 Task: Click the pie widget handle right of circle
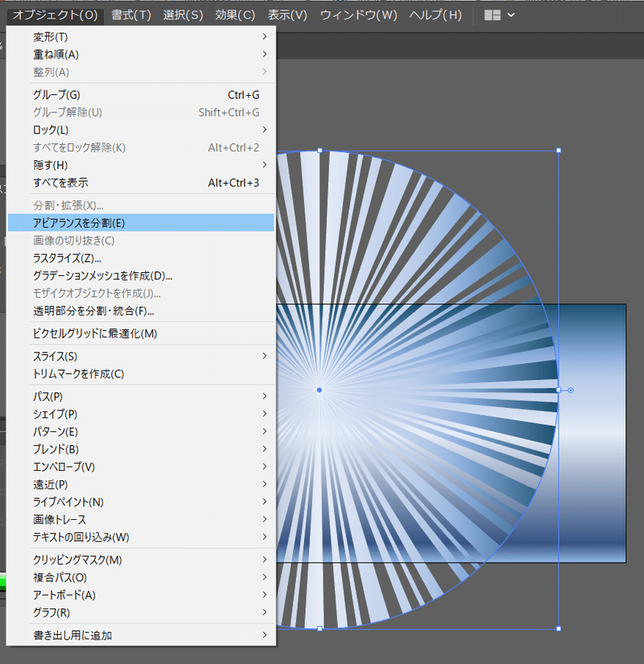[571, 390]
